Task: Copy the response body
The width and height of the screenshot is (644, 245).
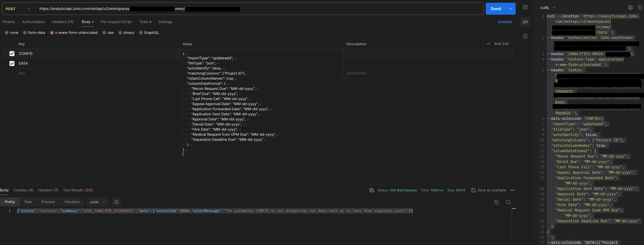Action: coord(497,202)
